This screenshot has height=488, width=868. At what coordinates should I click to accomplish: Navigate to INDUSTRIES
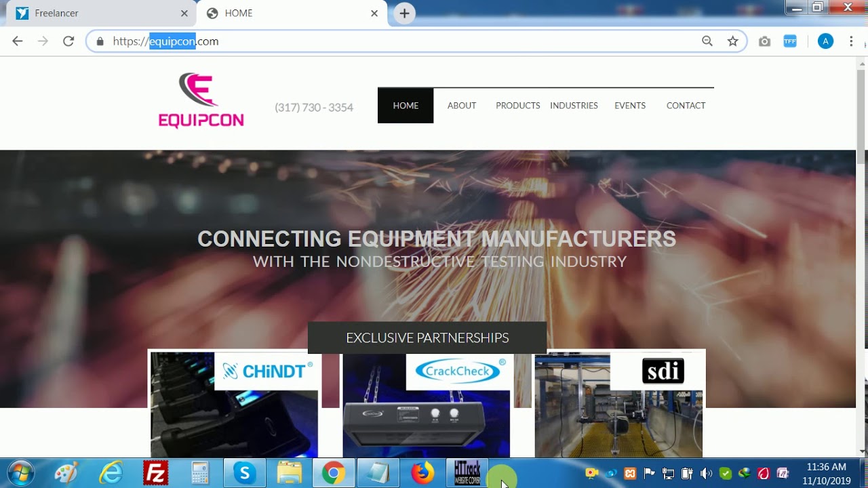point(574,106)
